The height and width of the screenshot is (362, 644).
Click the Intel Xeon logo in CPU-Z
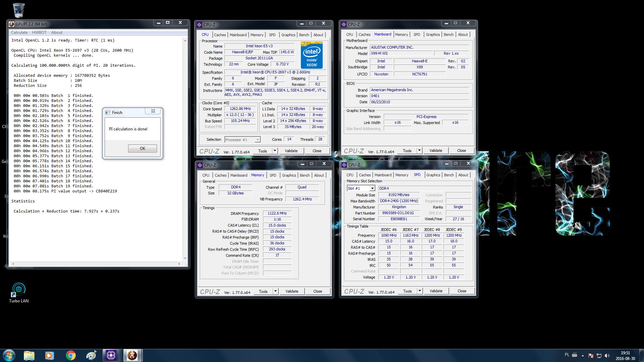coord(312,55)
